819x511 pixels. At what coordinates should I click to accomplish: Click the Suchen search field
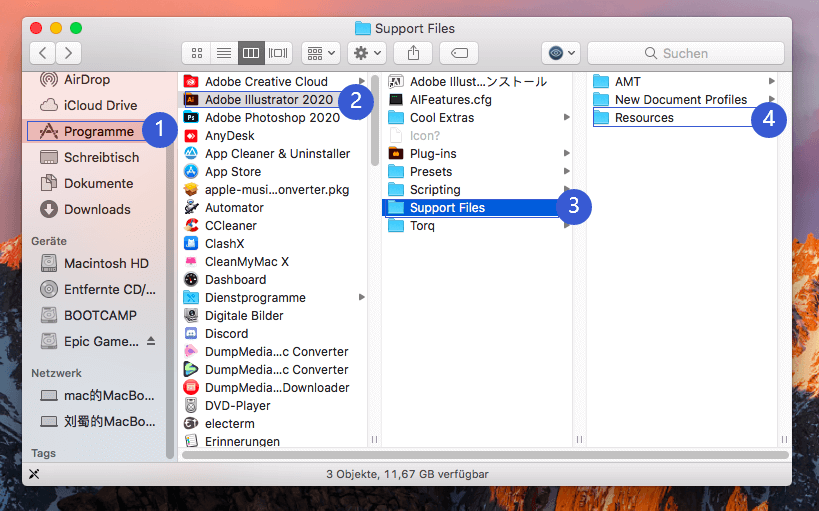[686, 53]
